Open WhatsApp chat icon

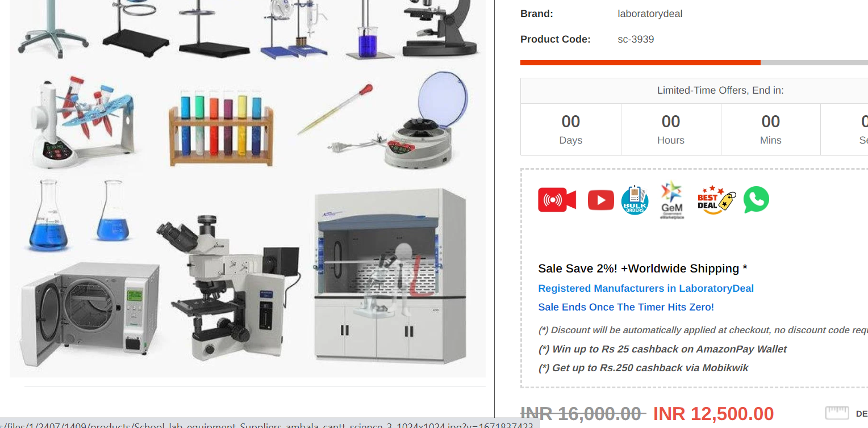coord(756,199)
